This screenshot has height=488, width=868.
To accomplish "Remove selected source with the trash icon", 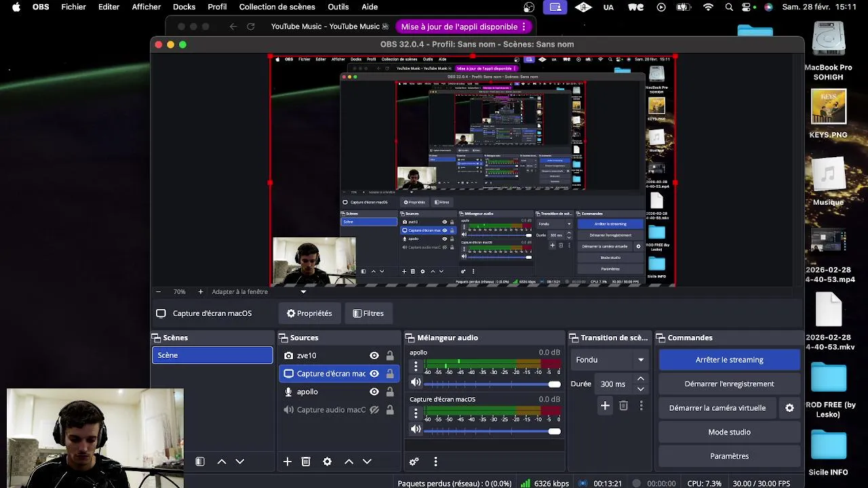I will [306, 462].
